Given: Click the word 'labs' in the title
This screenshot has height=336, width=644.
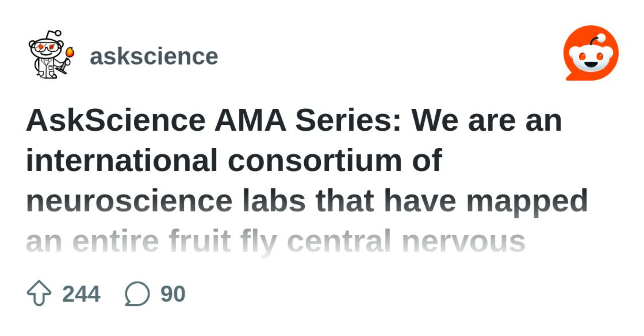Looking at the screenshot, I should [274, 201].
